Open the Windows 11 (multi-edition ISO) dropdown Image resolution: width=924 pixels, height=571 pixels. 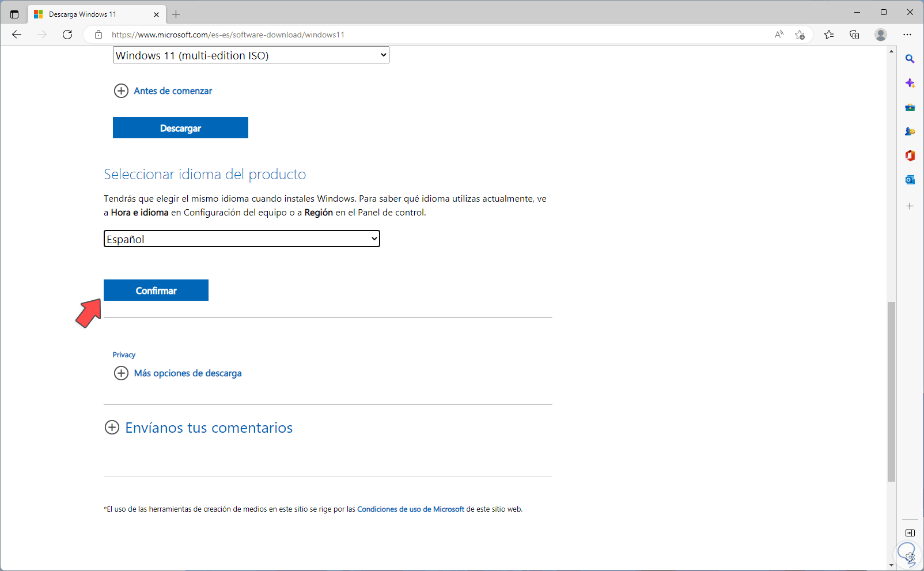coord(251,55)
